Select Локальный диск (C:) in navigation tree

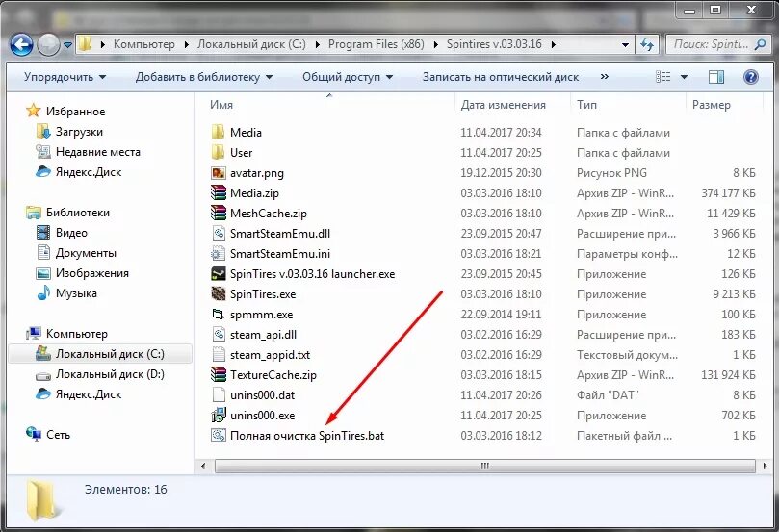(110, 354)
